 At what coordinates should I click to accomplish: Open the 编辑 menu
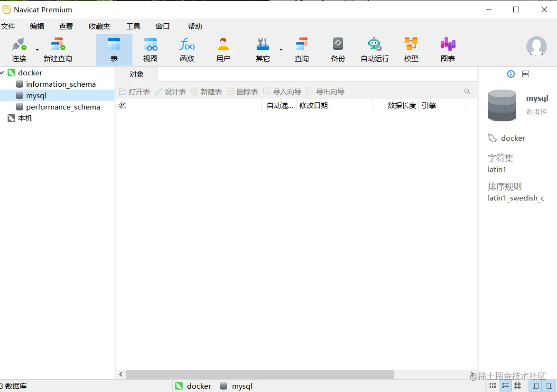37,26
